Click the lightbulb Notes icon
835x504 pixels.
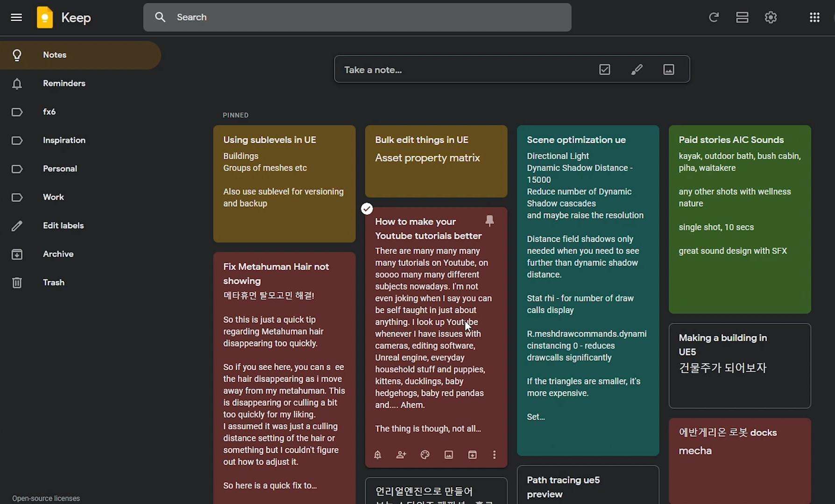17,55
